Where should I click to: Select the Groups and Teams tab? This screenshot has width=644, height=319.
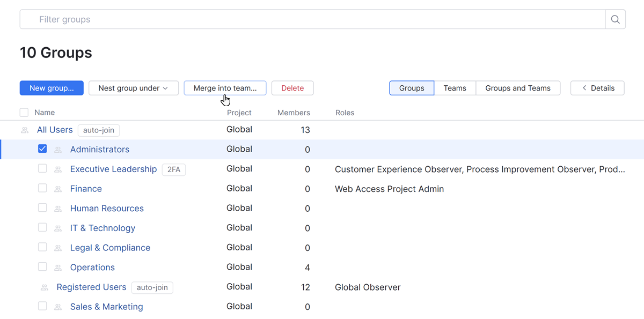pos(517,88)
